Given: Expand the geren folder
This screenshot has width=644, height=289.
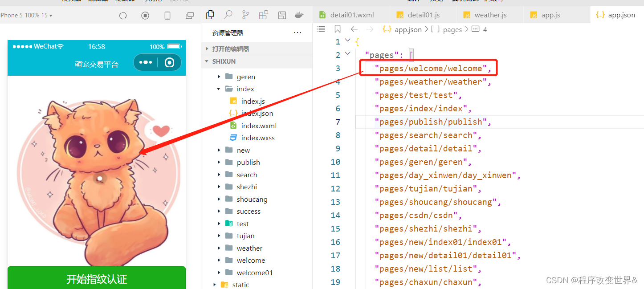Looking at the screenshot, I should (x=219, y=77).
